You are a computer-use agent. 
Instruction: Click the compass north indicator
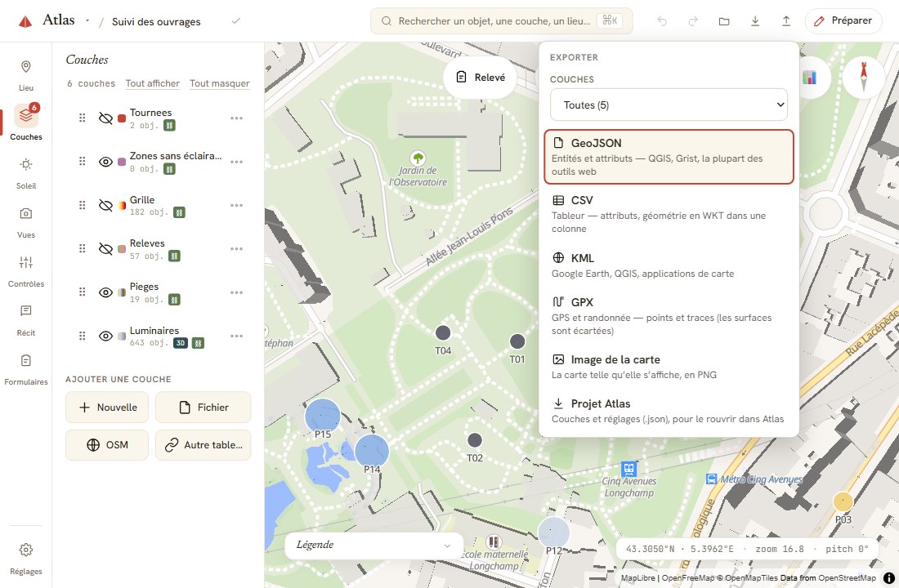864,78
